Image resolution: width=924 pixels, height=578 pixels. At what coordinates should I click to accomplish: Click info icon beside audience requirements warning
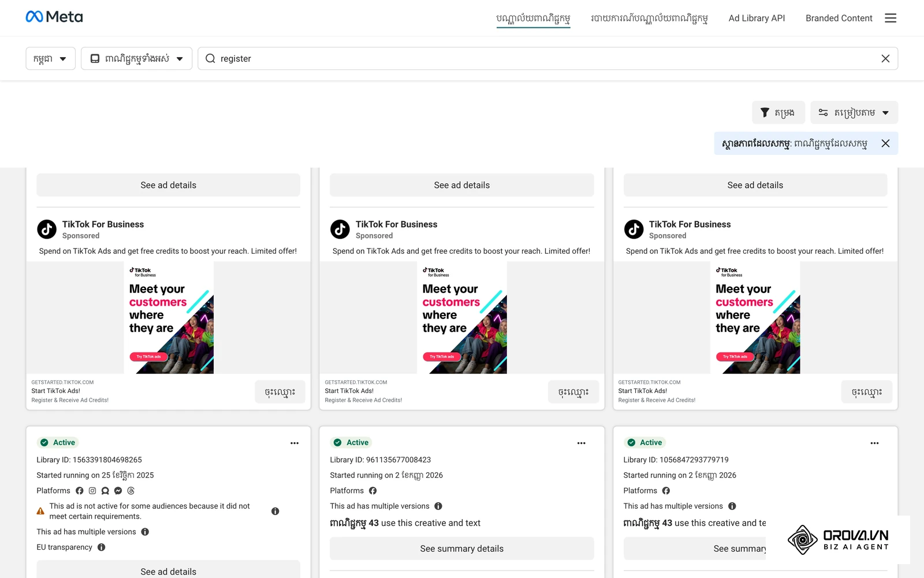[x=275, y=511]
